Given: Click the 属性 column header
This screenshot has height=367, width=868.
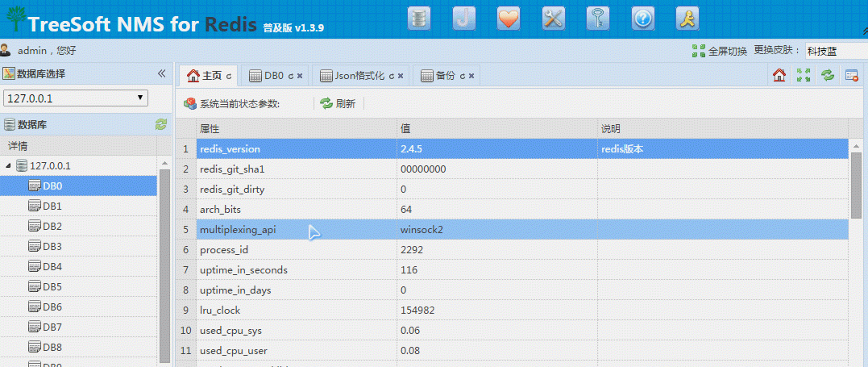Looking at the screenshot, I should (x=296, y=128).
